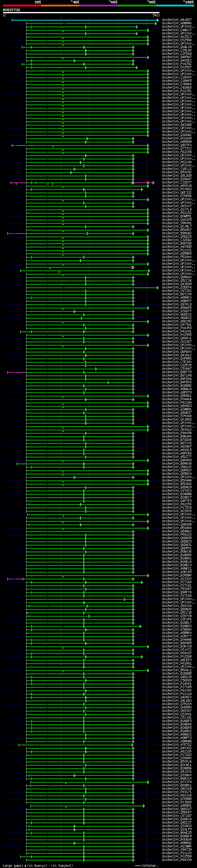
Task: Select label UniRef100_Q3EBT4
Action: point(177,287)
